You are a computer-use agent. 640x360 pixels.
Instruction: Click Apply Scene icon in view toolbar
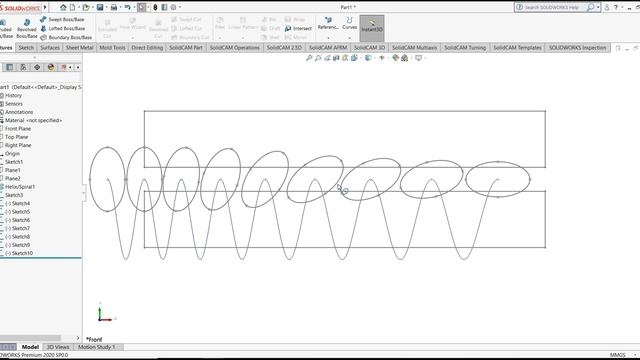(404, 58)
